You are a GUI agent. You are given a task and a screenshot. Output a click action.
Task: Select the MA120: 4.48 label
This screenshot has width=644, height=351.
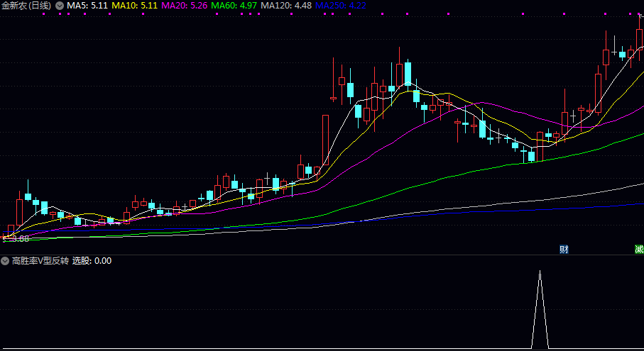point(286,6)
